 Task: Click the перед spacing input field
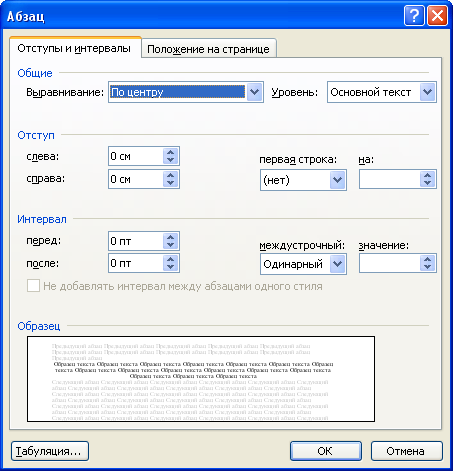[136, 241]
